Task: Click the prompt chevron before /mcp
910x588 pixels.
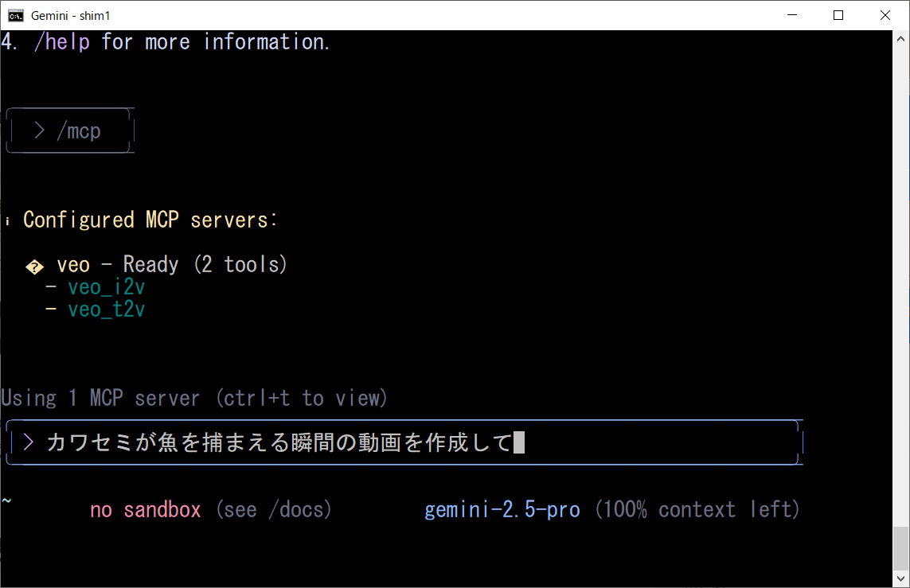Action: [x=39, y=130]
